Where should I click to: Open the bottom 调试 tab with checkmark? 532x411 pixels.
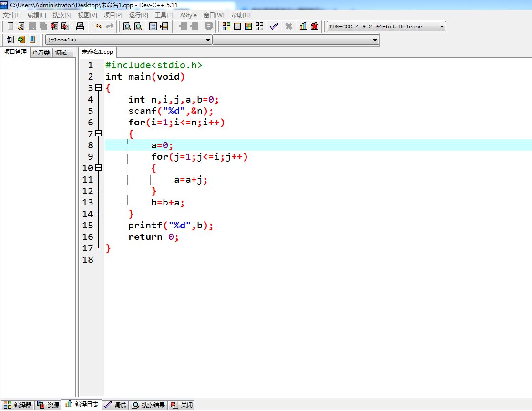tap(115, 405)
